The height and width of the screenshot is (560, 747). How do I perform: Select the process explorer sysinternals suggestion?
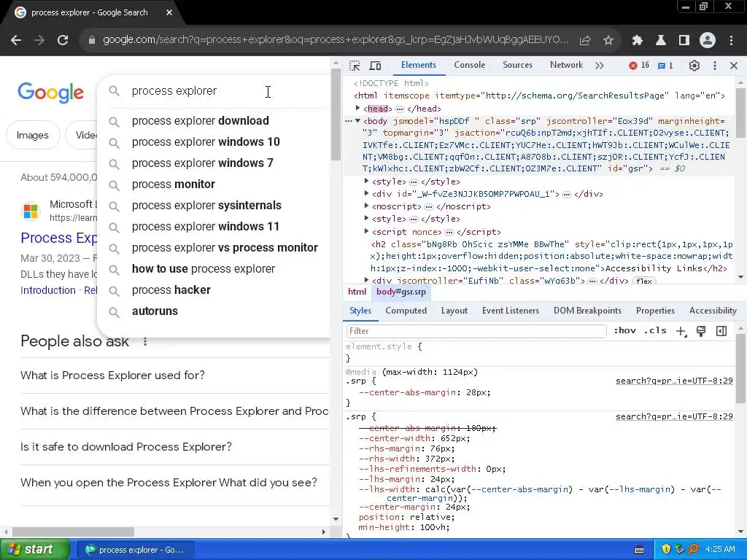coord(214,206)
